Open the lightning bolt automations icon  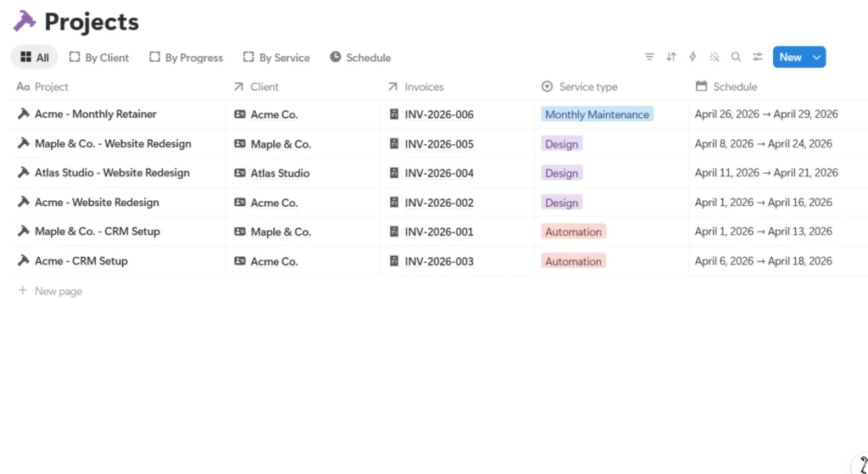coord(693,57)
